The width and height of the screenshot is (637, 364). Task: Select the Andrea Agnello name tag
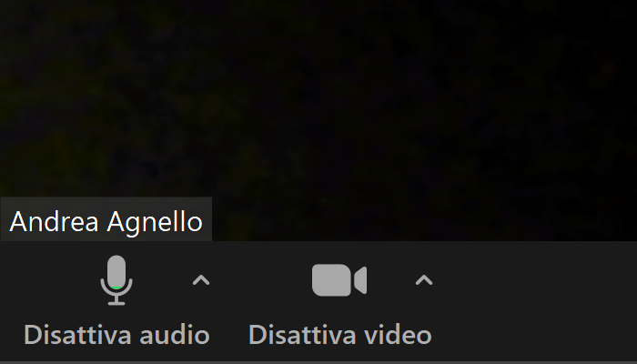[x=106, y=221]
